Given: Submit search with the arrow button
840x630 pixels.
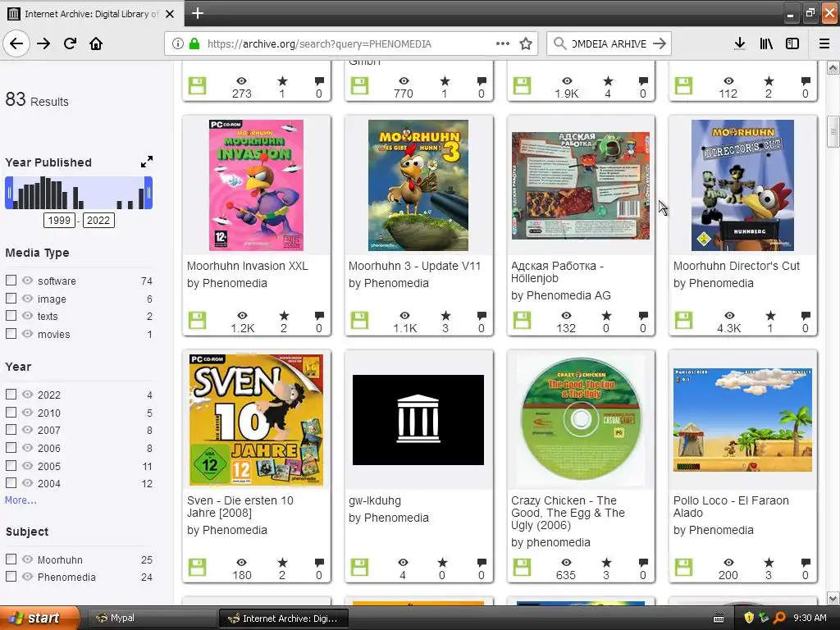Looking at the screenshot, I should pyautogui.click(x=660, y=43).
